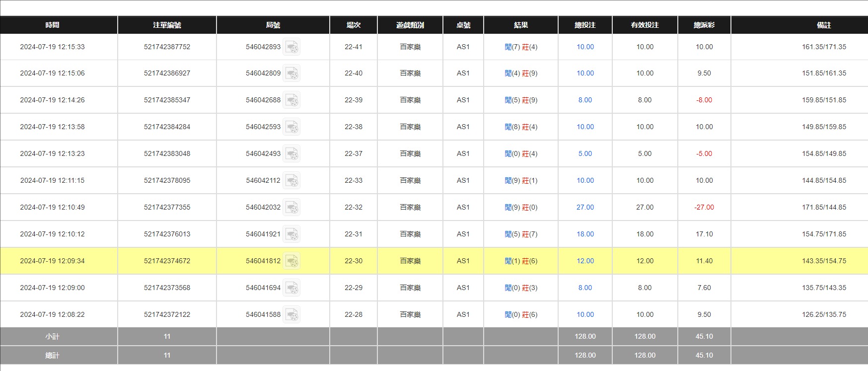Click the 18.00 total bet amount link
868x371 pixels.
pos(585,234)
